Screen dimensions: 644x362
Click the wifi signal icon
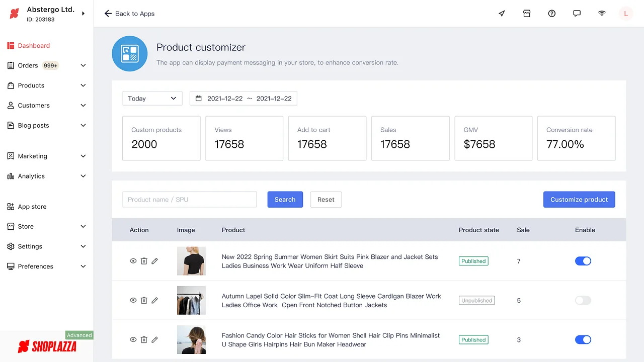[x=602, y=14]
